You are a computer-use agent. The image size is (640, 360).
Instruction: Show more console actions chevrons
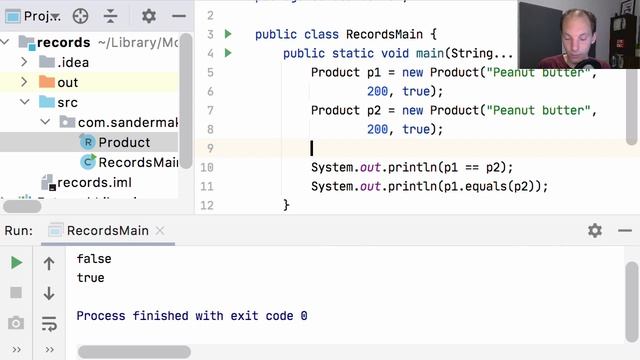(49, 349)
